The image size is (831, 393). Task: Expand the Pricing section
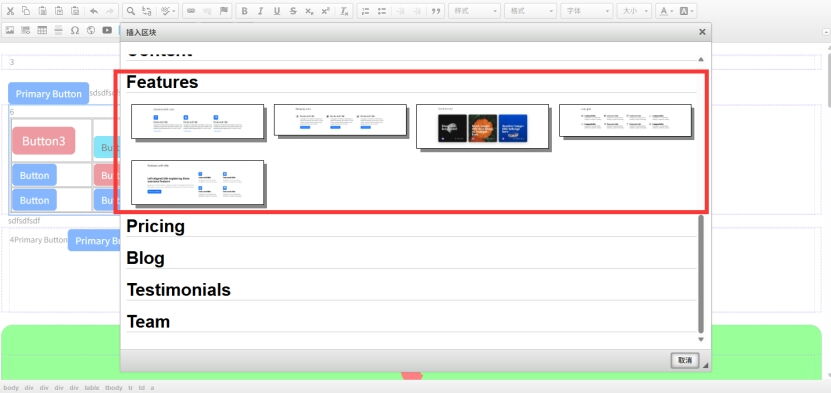155,226
